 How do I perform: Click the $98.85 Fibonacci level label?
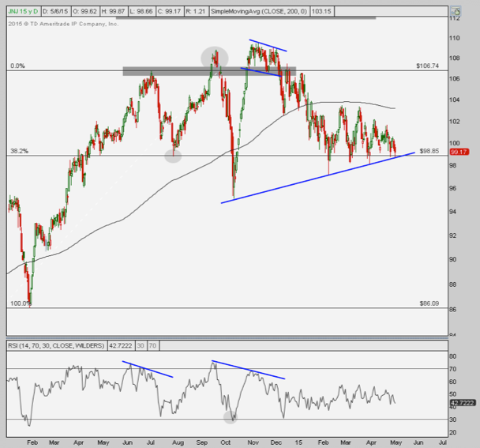click(427, 150)
